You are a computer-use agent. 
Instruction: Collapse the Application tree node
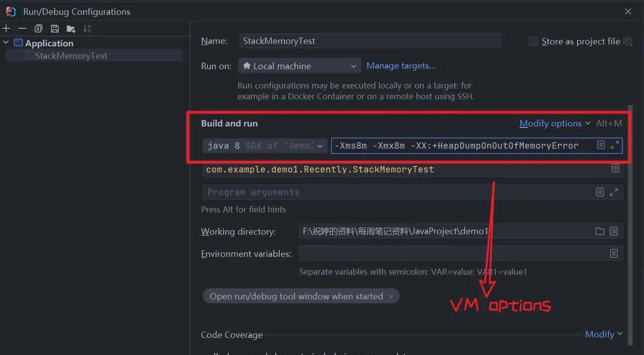click(6, 43)
